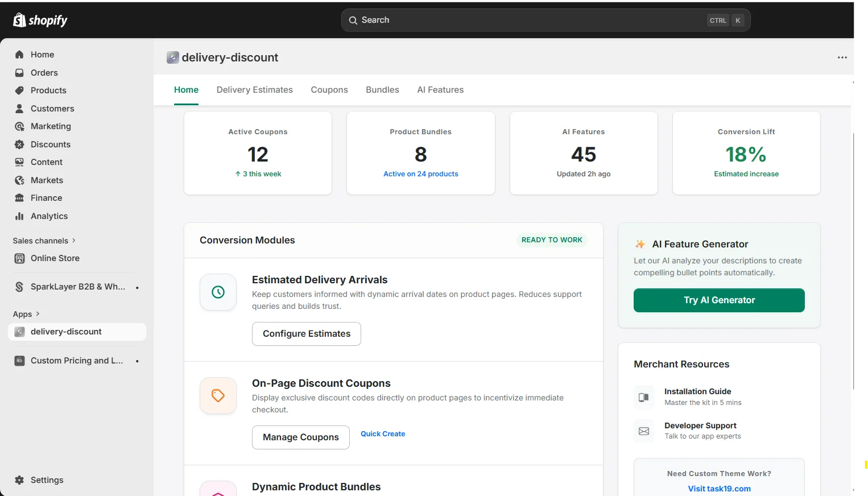Click the Analytics bar chart icon
The width and height of the screenshot is (868, 496).
click(x=19, y=216)
